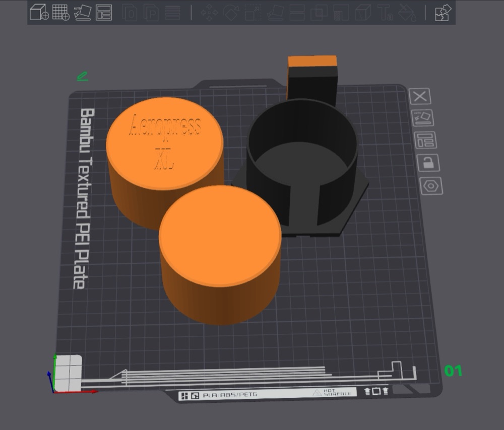Remove plate objects with the X icon
This screenshot has width=504, height=430.
[420, 96]
